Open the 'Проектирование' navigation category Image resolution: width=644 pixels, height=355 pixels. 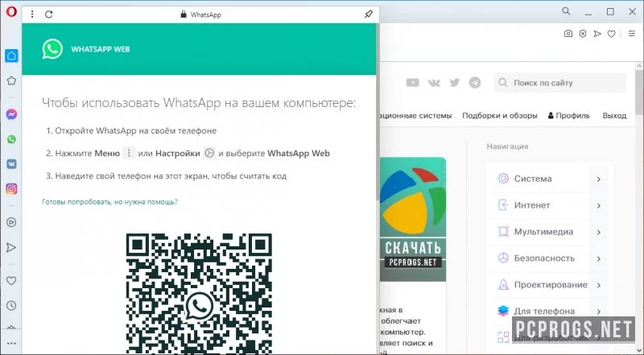pos(549,285)
